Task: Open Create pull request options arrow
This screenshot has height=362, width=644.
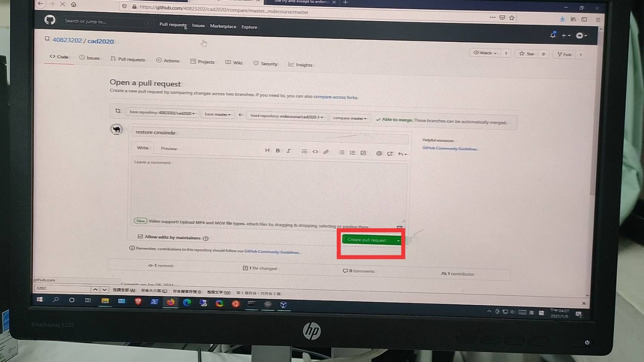Action: (x=398, y=241)
